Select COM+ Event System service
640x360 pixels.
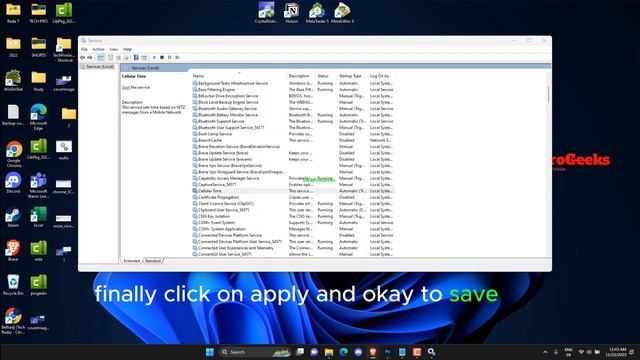pyautogui.click(x=292, y=222)
